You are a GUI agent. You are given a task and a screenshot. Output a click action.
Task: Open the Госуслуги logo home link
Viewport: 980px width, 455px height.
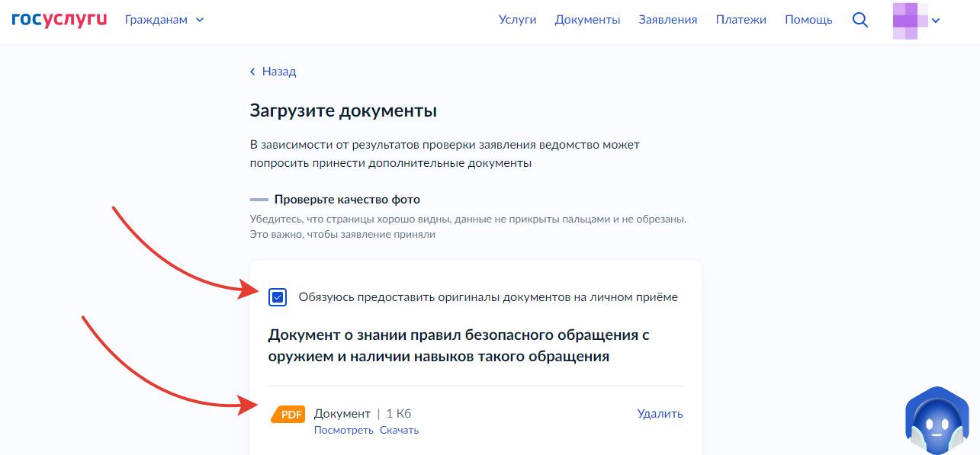(59, 19)
